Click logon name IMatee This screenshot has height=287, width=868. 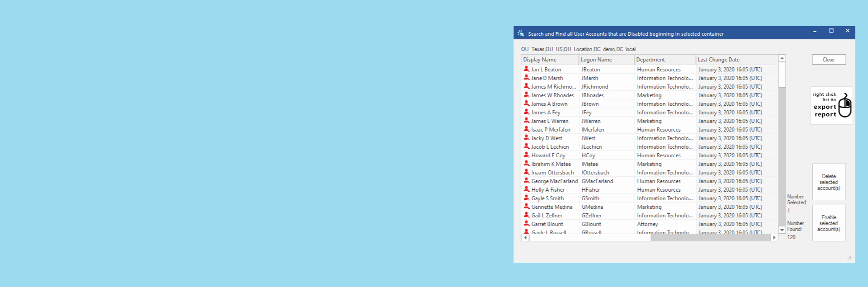[x=590, y=164]
